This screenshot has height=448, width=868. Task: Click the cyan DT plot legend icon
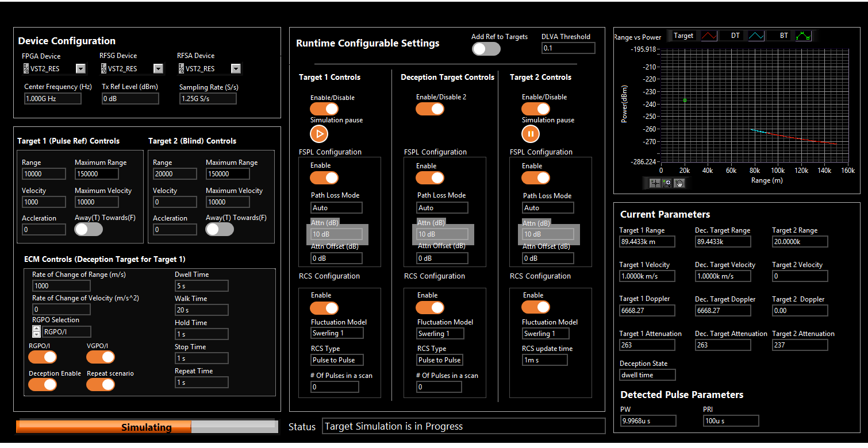click(756, 36)
